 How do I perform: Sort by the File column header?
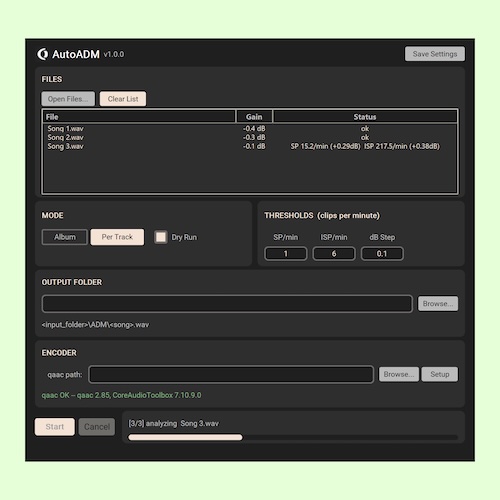139,117
